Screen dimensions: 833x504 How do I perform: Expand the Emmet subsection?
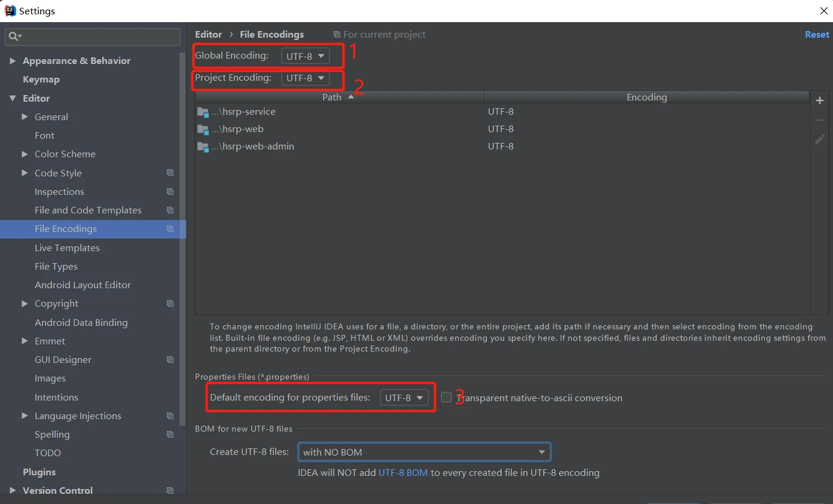coord(25,341)
